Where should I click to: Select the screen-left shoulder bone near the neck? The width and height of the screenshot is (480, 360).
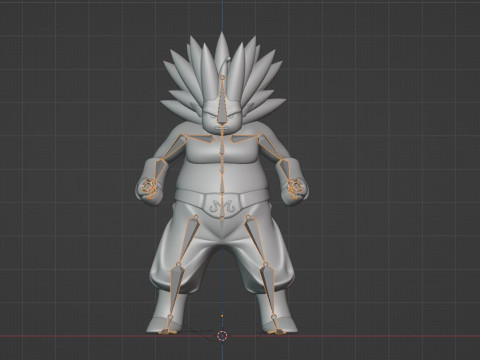[x=199, y=139]
